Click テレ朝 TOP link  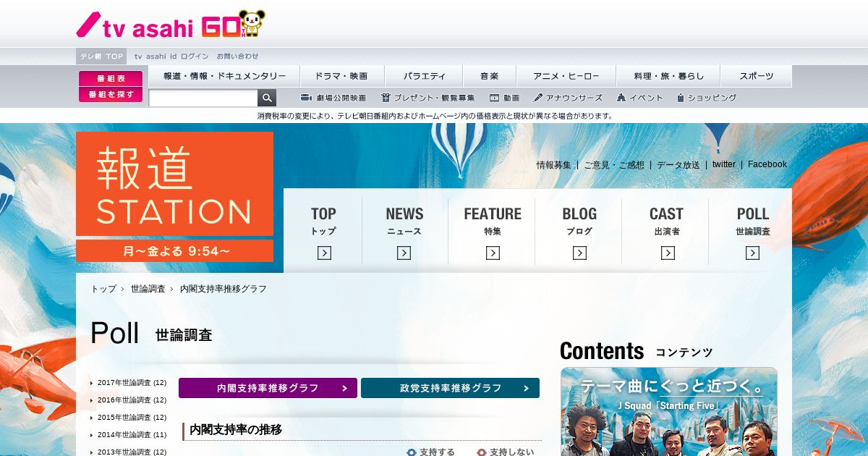101,56
